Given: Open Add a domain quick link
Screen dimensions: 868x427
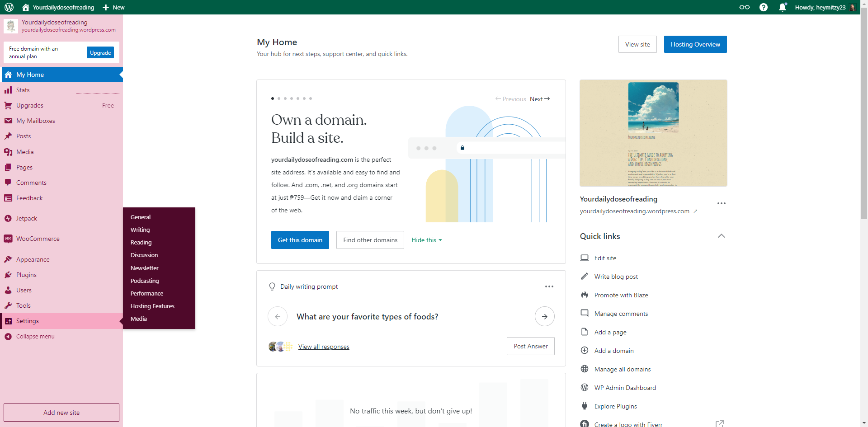Looking at the screenshot, I should (x=614, y=351).
